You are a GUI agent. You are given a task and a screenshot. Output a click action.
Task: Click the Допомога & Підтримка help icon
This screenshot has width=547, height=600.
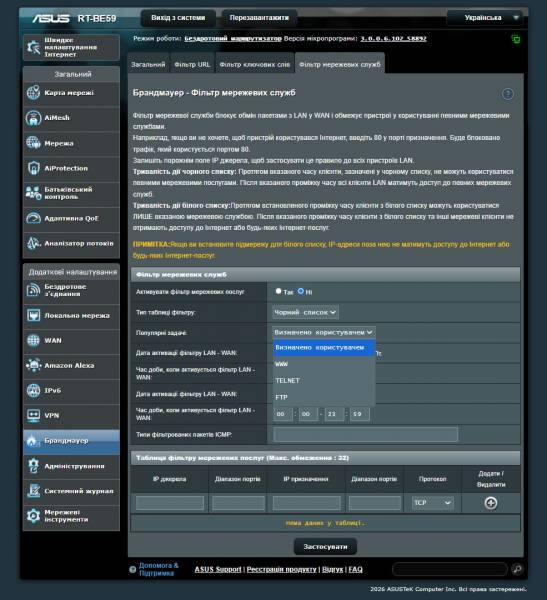[132, 569]
